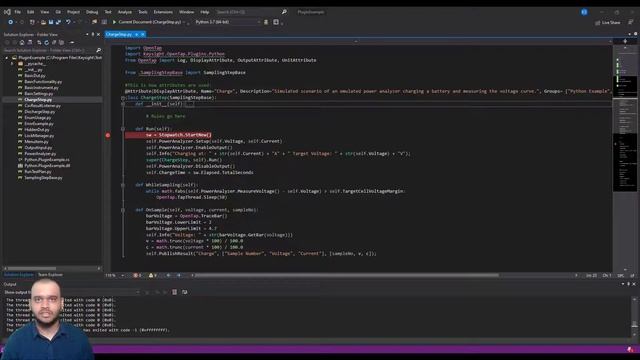The image size is (640, 360).
Task: Toggle auto-hide pin on Solution Explorer
Action: (x=93, y=34)
